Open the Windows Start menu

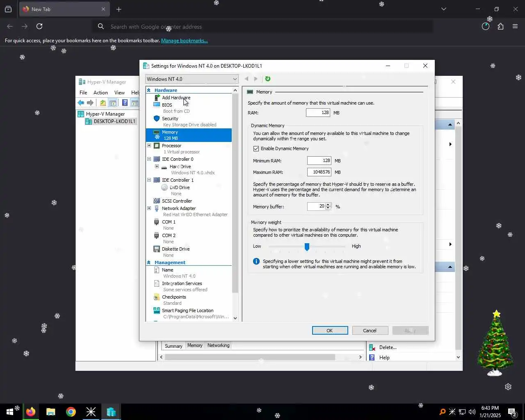coord(10,412)
